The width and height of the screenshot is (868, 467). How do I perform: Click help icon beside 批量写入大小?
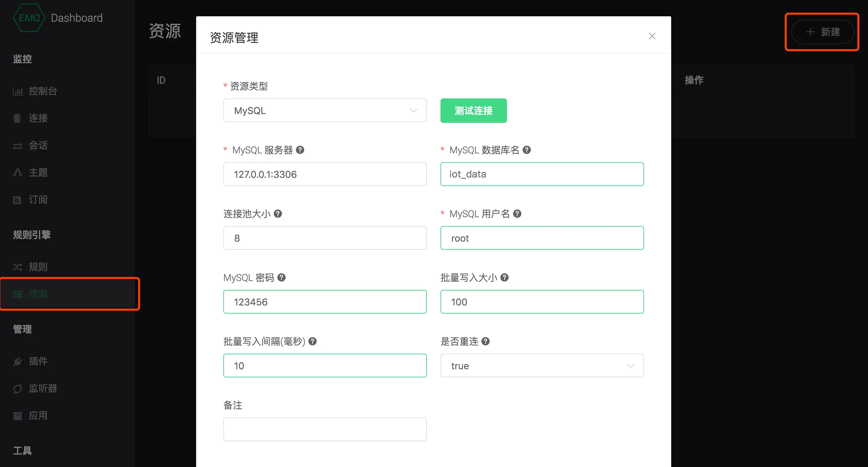[x=505, y=277]
